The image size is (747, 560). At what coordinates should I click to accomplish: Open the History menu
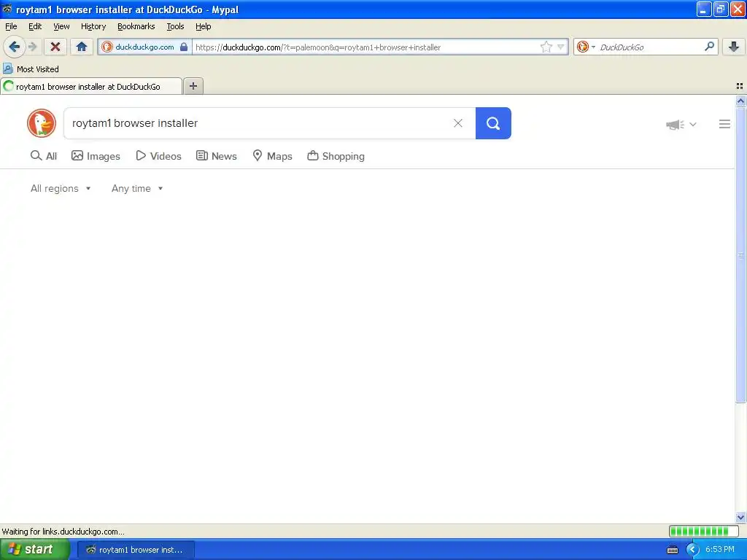point(93,26)
